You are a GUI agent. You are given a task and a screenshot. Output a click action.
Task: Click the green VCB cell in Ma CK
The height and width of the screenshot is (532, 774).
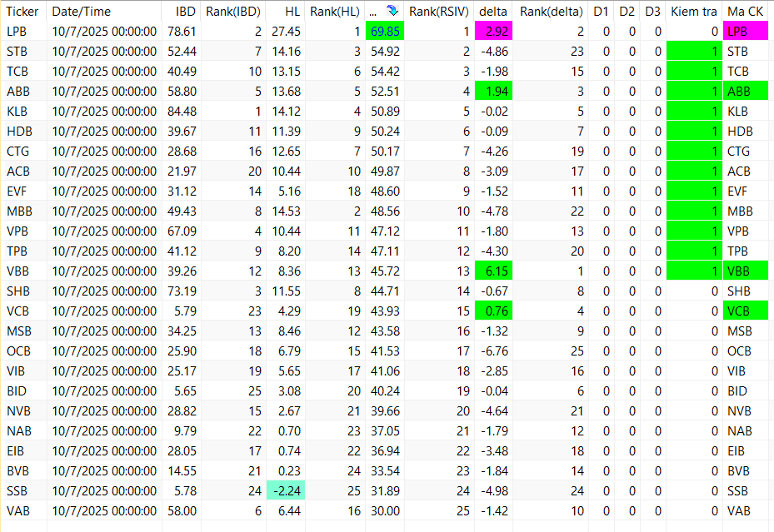746,311
